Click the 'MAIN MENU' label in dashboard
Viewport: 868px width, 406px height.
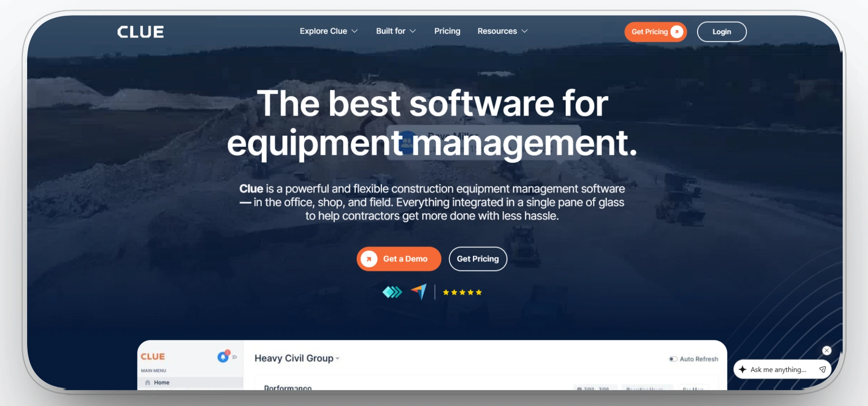pos(154,371)
